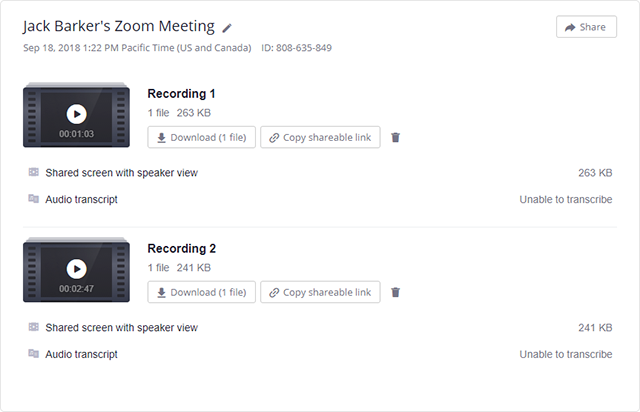The width and height of the screenshot is (640, 412).
Task: Open Recording 2 audio transcript
Action: pyautogui.click(x=81, y=354)
